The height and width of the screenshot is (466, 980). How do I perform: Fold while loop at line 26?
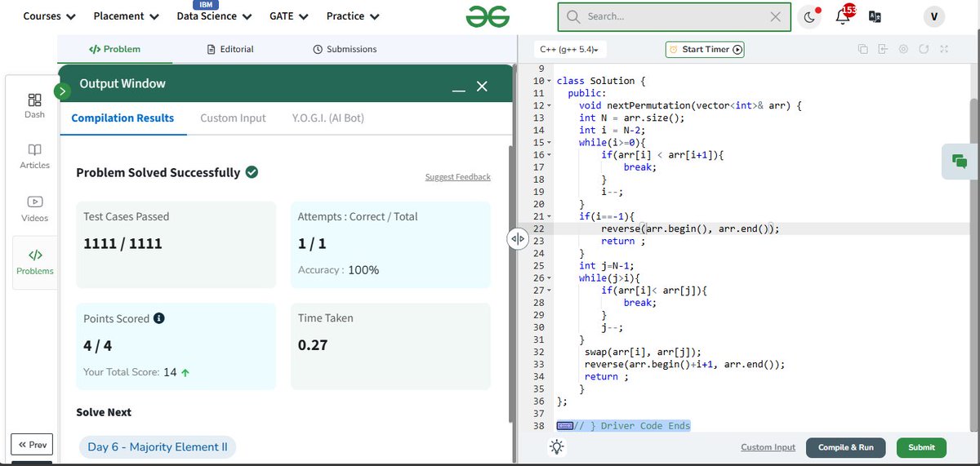coord(549,278)
